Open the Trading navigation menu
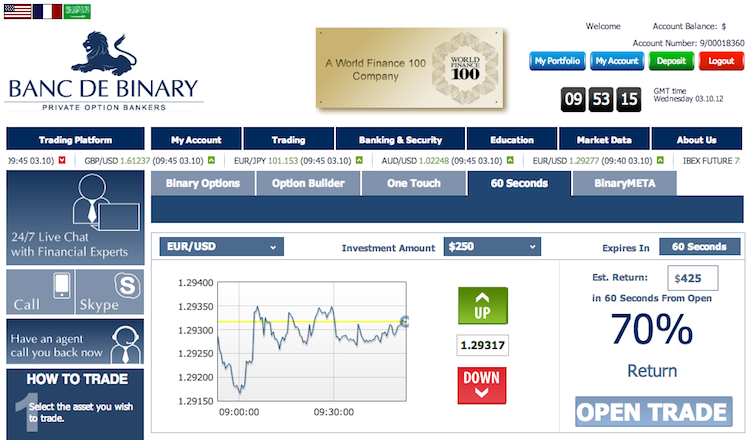 click(x=288, y=140)
